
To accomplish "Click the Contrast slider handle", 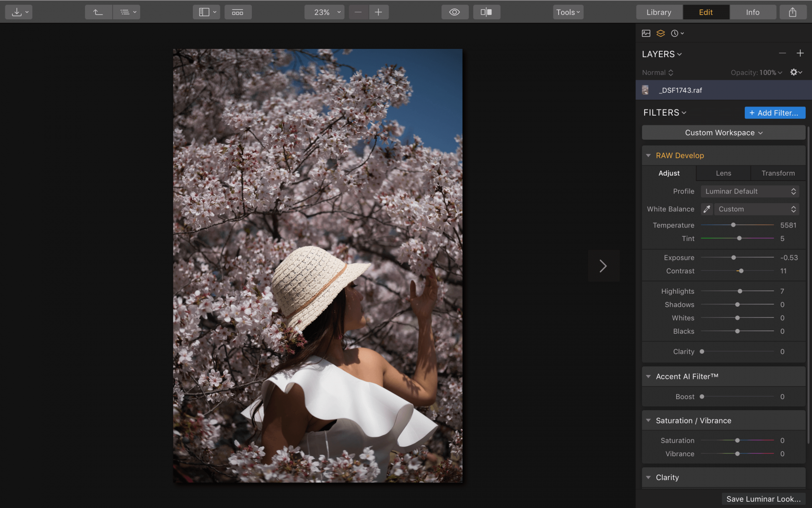I will pos(741,271).
